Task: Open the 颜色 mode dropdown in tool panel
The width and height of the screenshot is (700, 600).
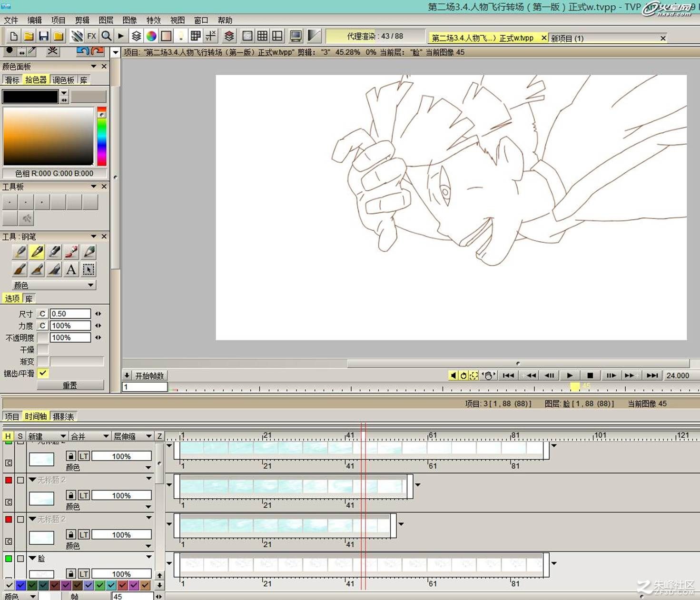Action: (x=54, y=285)
